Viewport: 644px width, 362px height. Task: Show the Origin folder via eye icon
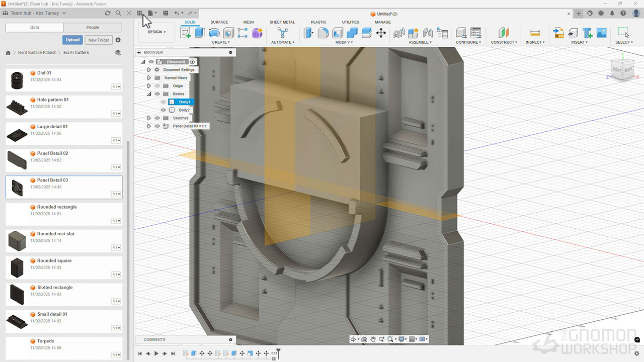(157, 86)
